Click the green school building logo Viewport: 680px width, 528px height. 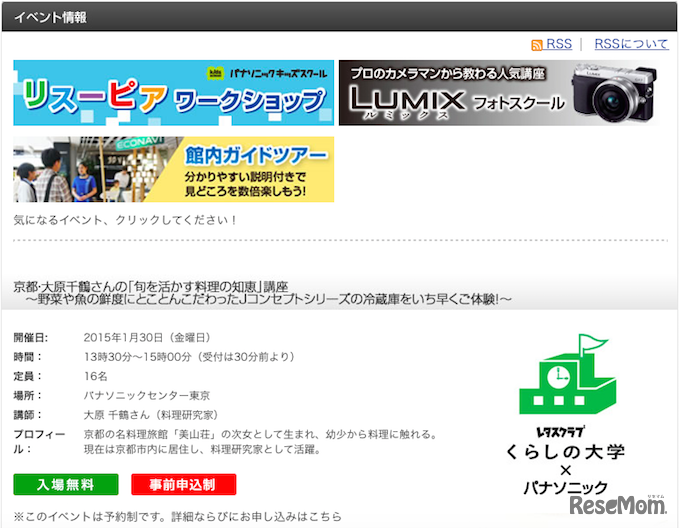point(567,374)
